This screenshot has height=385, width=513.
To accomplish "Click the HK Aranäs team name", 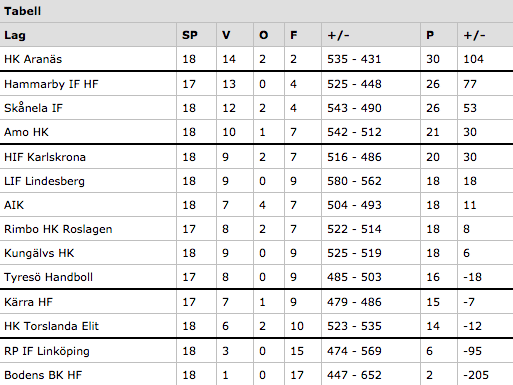I will pos(33,59).
